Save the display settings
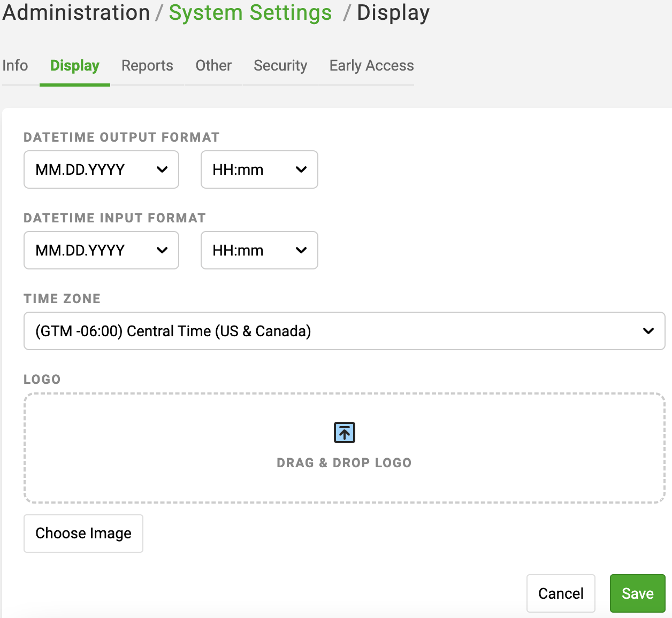The width and height of the screenshot is (672, 618). coord(637,593)
